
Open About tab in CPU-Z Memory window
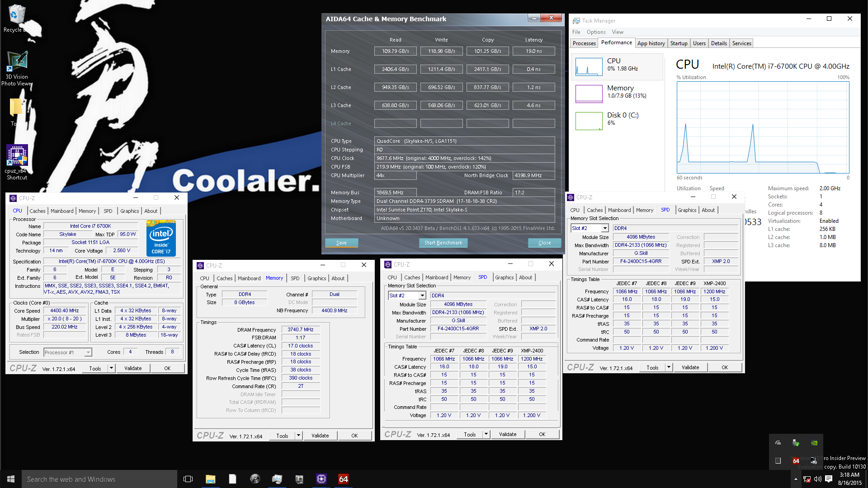coord(338,278)
